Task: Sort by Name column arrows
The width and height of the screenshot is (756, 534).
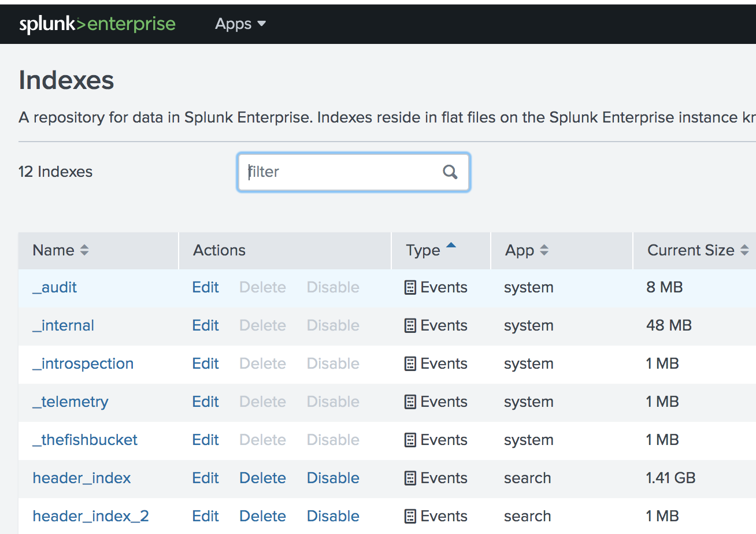Action: click(x=84, y=250)
